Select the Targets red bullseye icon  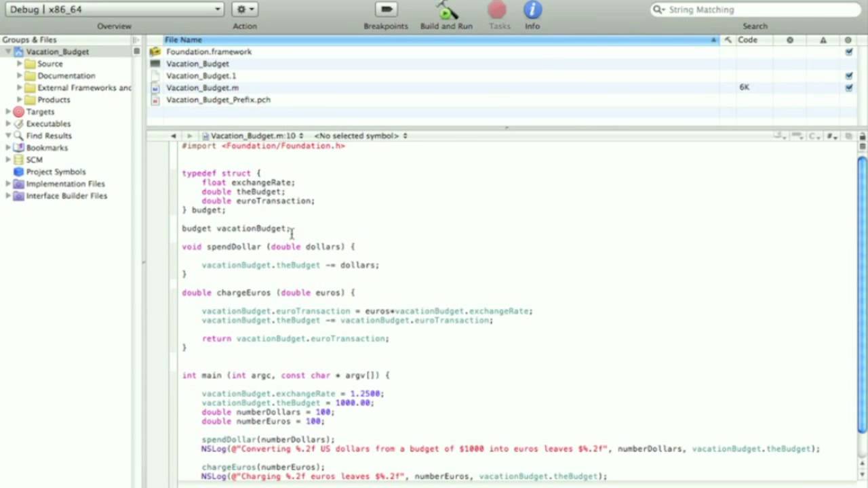(x=18, y=112)
